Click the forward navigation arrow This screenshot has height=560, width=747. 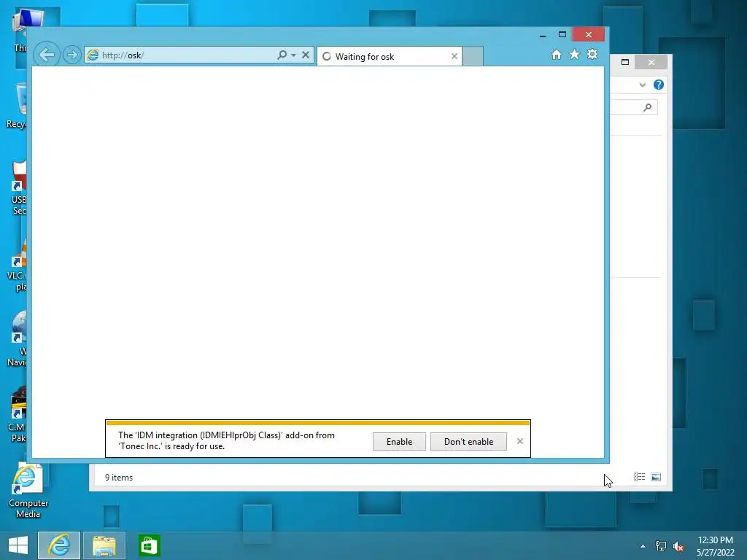[x=72, y=55]
